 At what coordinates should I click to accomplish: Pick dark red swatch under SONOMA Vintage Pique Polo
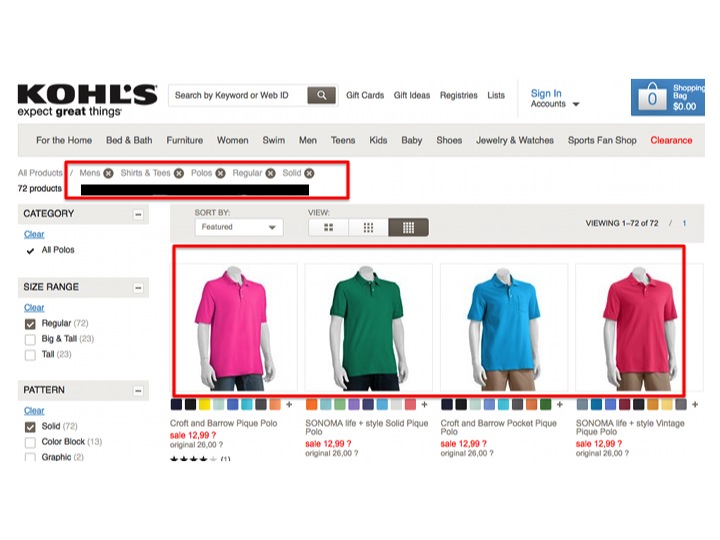point(624,405)
